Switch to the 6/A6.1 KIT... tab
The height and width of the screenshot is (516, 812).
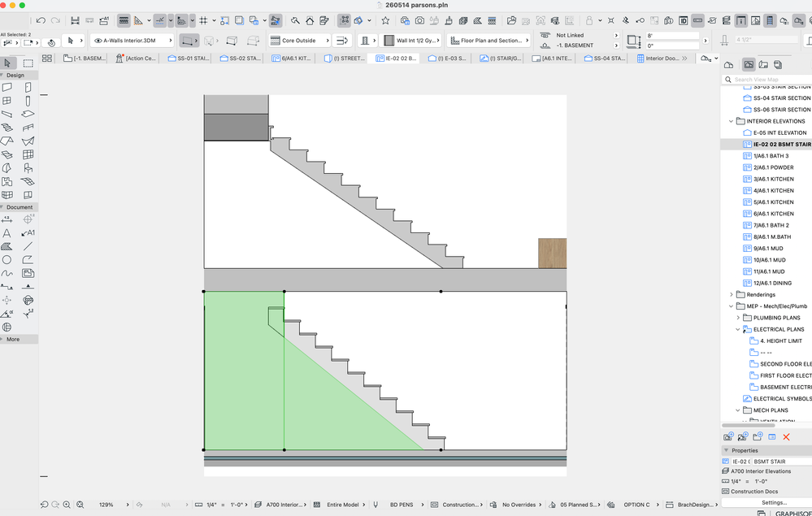tap(293, 59)
